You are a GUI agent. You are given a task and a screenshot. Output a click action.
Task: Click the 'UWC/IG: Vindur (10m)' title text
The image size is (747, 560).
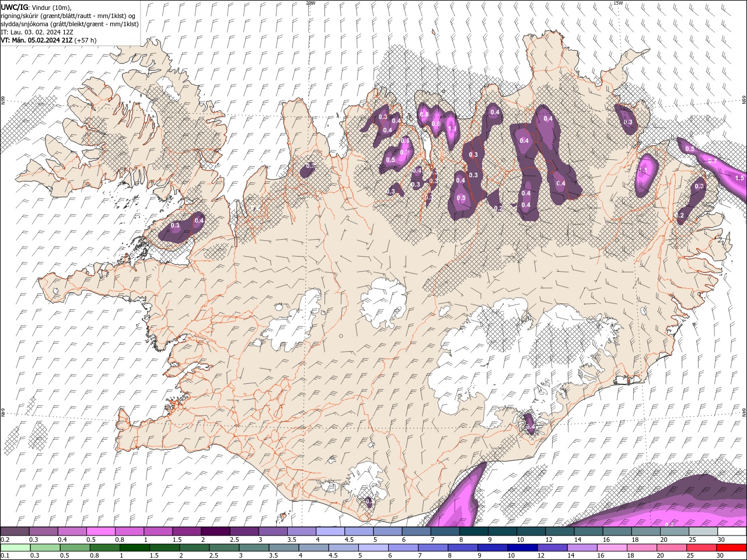pos(36,7)
